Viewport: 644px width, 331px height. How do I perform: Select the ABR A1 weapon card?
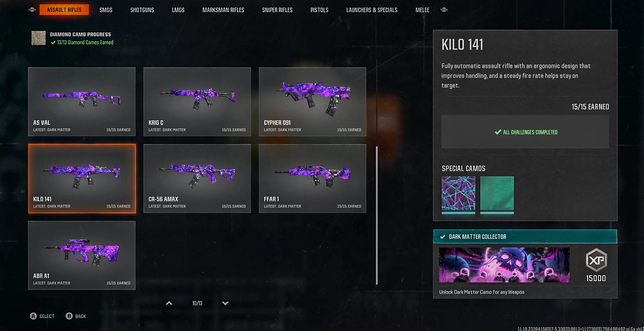pyautogui.click(x=82, y=256)
